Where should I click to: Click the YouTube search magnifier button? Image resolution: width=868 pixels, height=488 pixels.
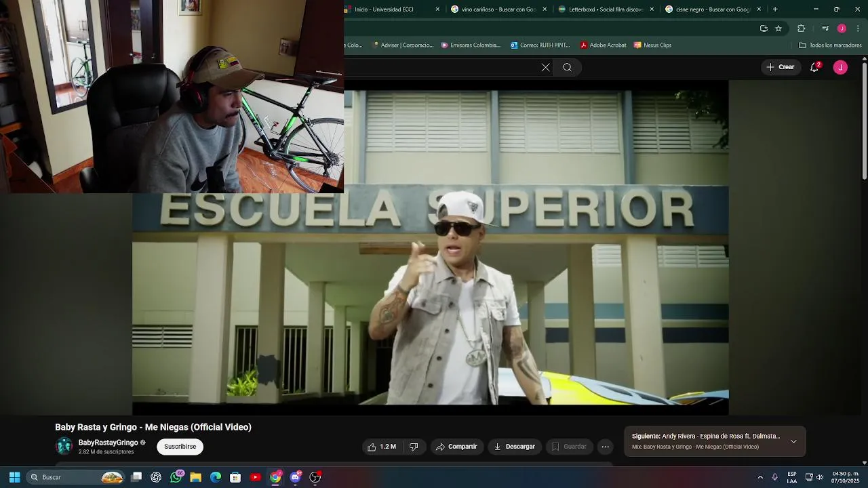[x=568, y=67]
